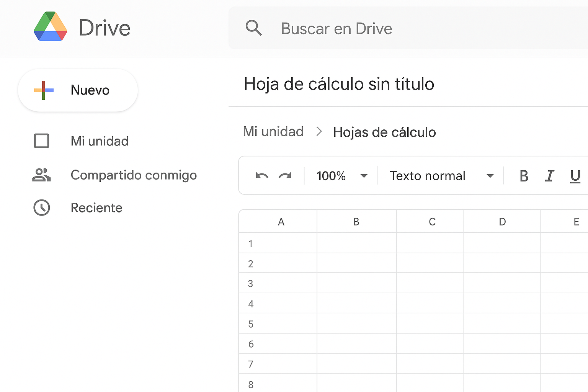Open Reciente in the sidebar

(x=96, y=208)
